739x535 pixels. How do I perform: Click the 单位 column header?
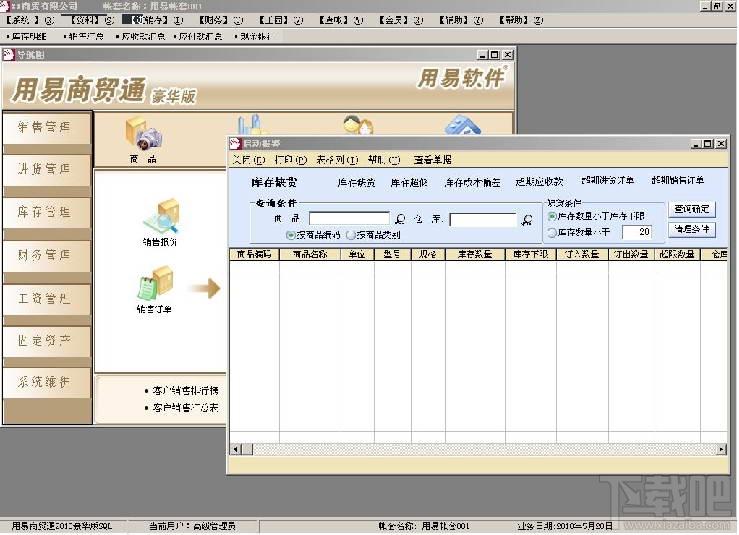357,255
